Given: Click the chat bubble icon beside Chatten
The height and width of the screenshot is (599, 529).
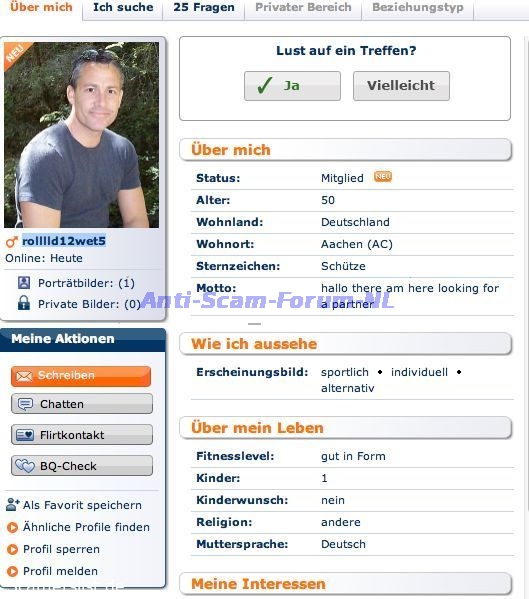Looking at the screenshot, I should (x=25, y=404).
